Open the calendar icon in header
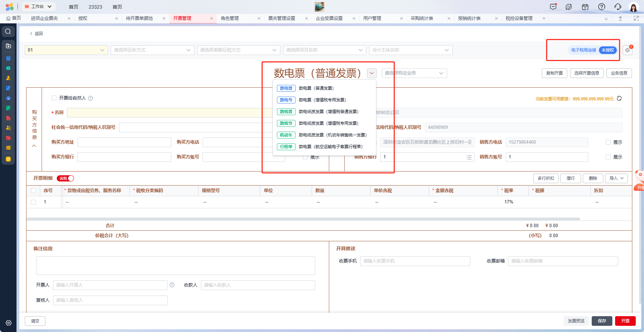The width and height of the screenshot is (644, 332). (x=585, y=7)
